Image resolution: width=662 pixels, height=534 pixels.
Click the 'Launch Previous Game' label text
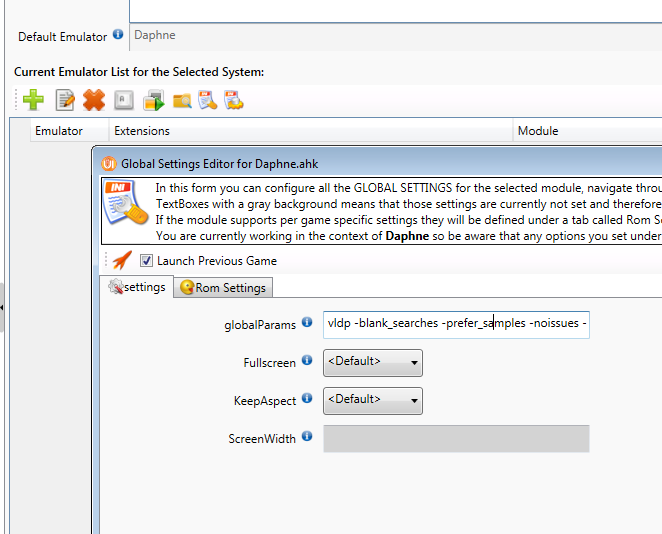pos(217,261)
